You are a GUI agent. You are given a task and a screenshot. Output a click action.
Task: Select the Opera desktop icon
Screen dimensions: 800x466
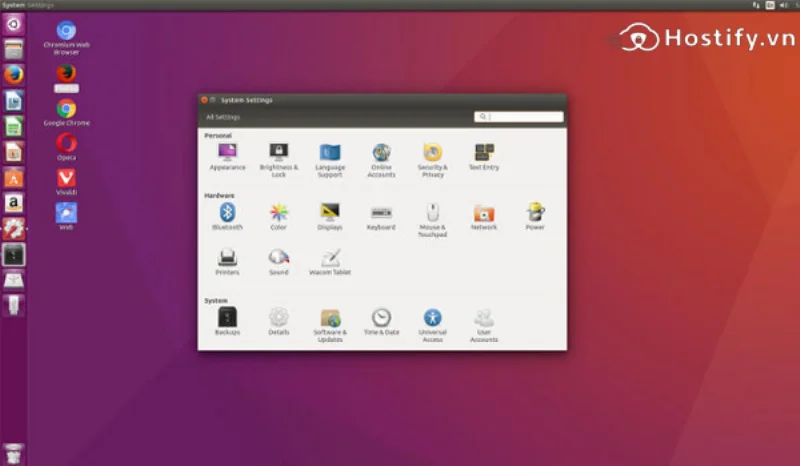point(66,147)
